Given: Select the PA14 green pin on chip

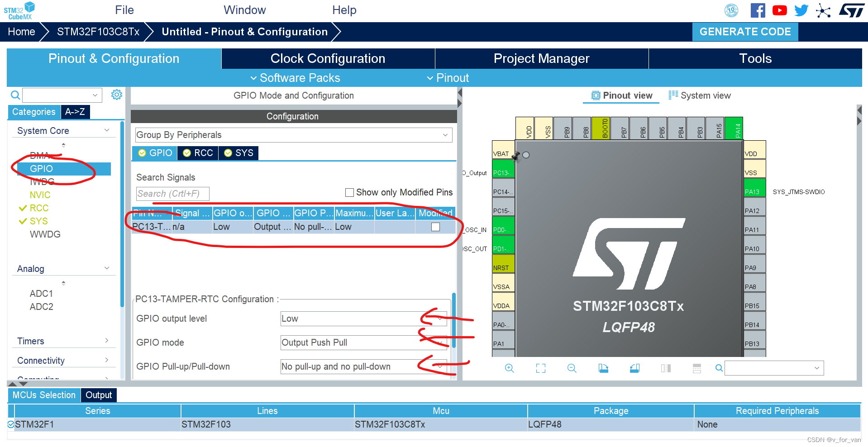Looking at the screenshot, I should 734,128.
